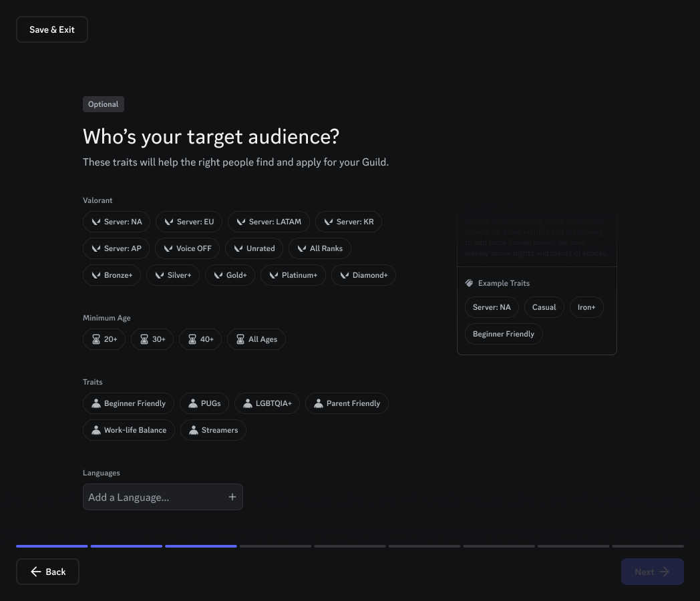Select the LGBTQIA+ trait chip
The image size is (700, 601).
pyautogui.click(x=267, y=403)
